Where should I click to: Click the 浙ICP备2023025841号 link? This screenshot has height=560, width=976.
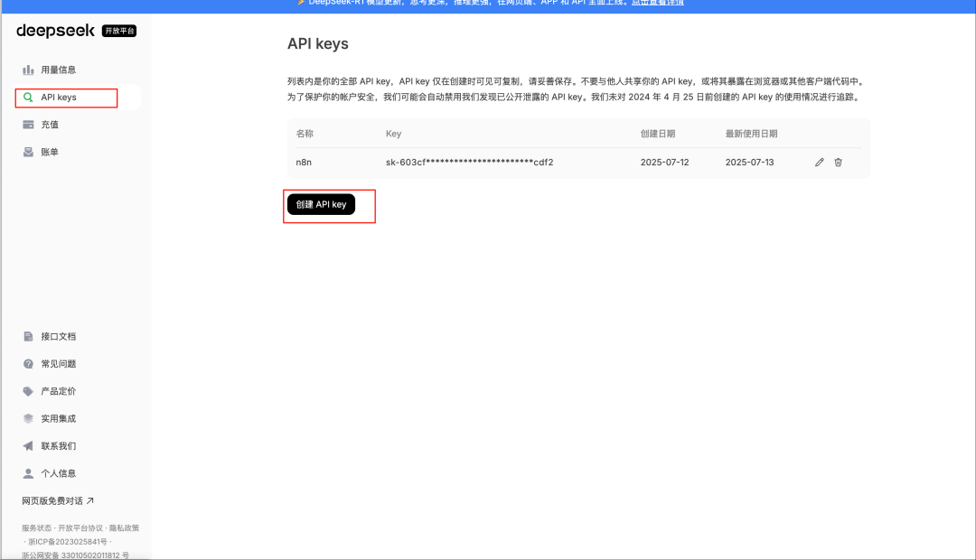[x=68, y=542]
